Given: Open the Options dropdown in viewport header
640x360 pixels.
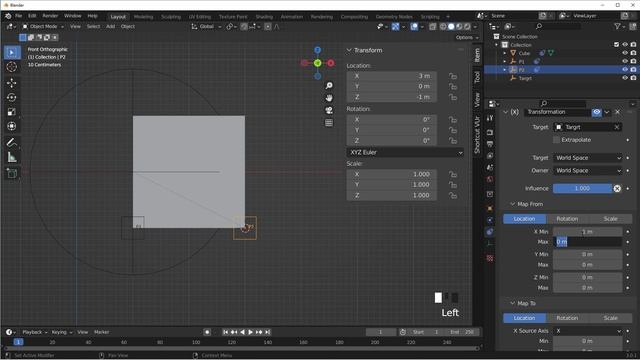Looking at the screenshot, I should point(467,38).
